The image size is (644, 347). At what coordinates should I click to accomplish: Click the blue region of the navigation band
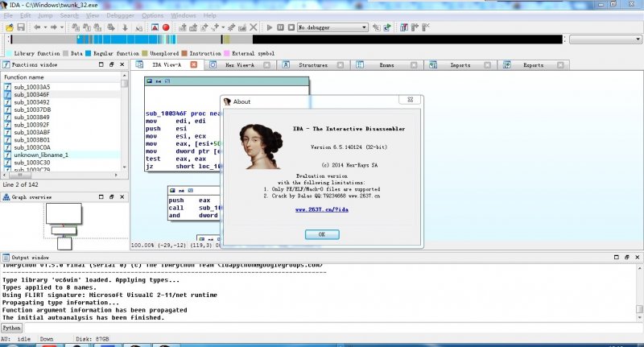[126, 39]
